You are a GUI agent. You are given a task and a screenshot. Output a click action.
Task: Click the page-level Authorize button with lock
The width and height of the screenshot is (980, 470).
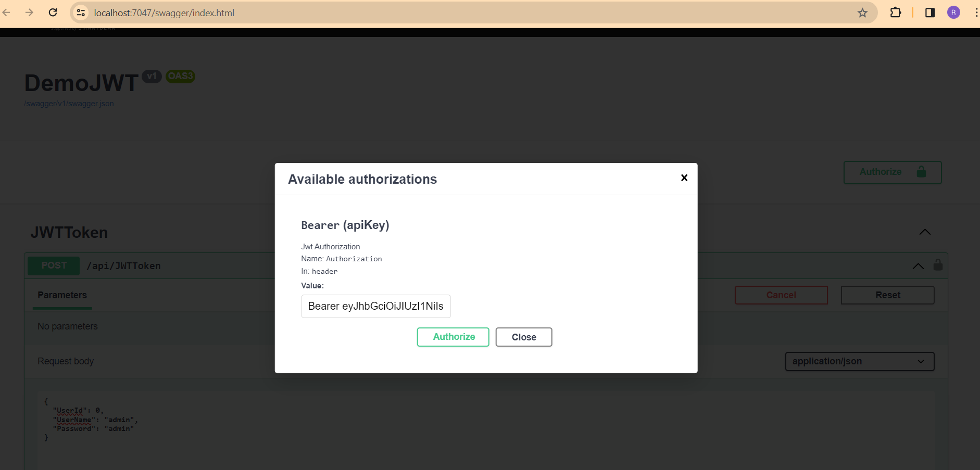[893, 172]
